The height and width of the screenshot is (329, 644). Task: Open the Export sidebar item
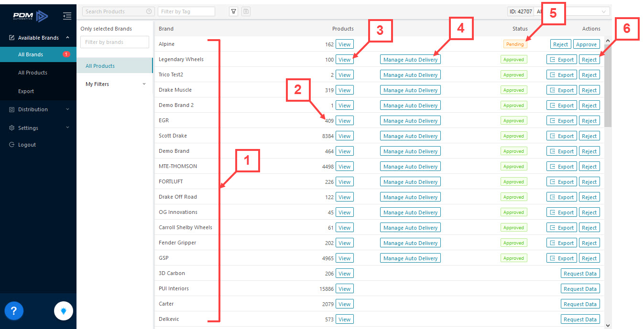click(x=38, y=91)
